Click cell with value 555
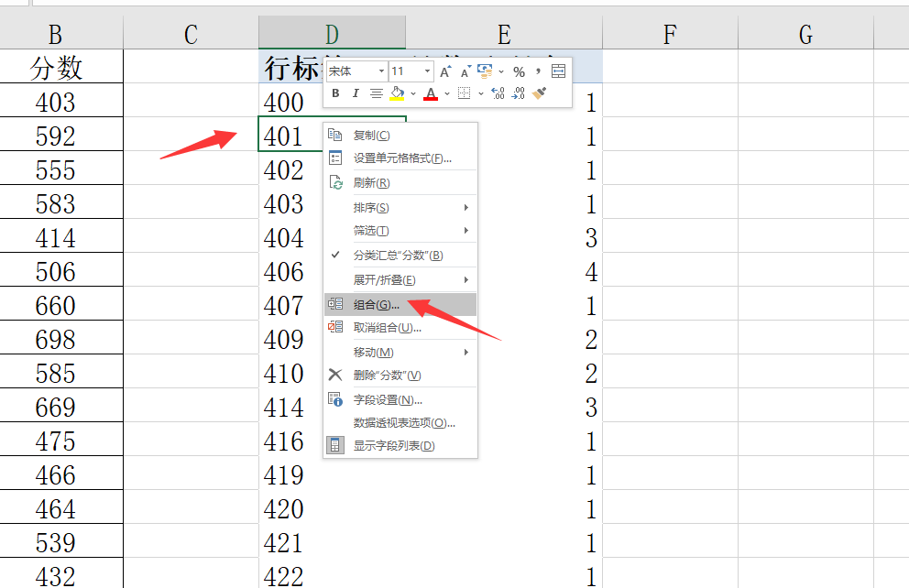The height and width of the screenshot is (588, 909). point(61,169)
